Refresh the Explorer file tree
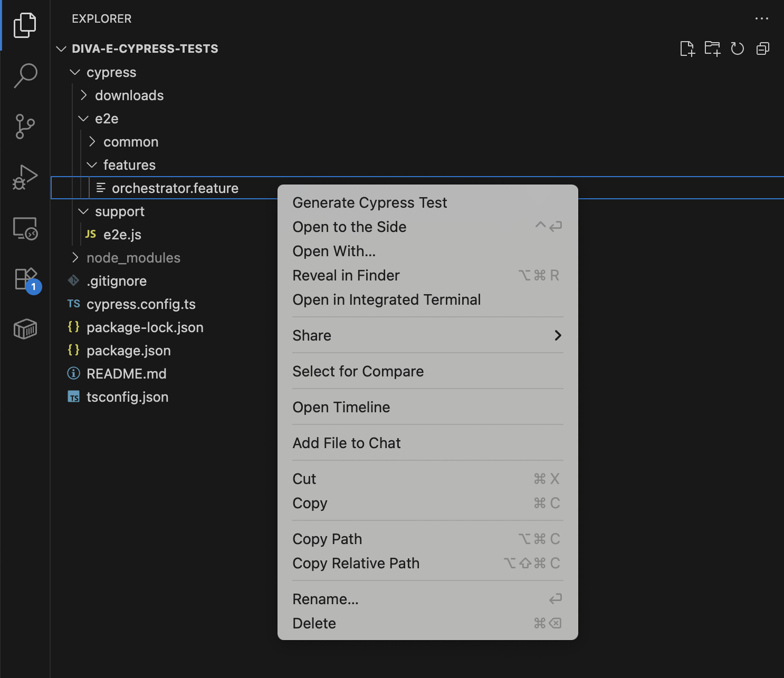 [x=737, y=49]
